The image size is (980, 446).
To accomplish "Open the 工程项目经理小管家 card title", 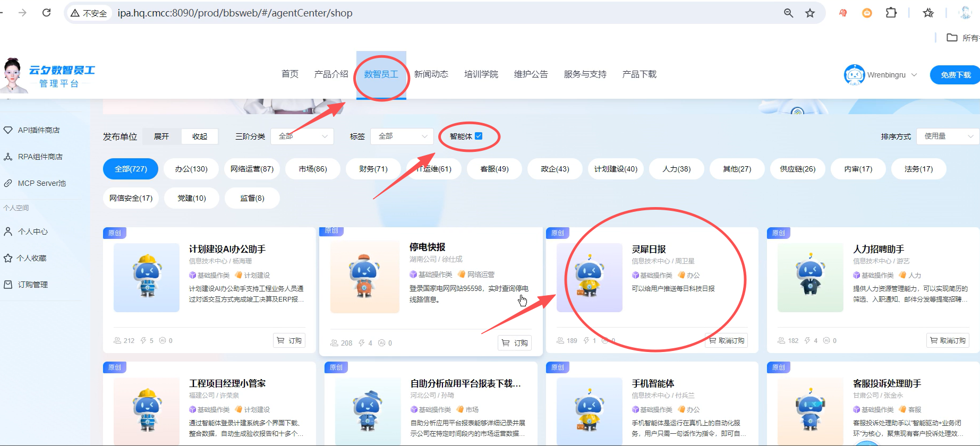I will (x=227, y=383).
